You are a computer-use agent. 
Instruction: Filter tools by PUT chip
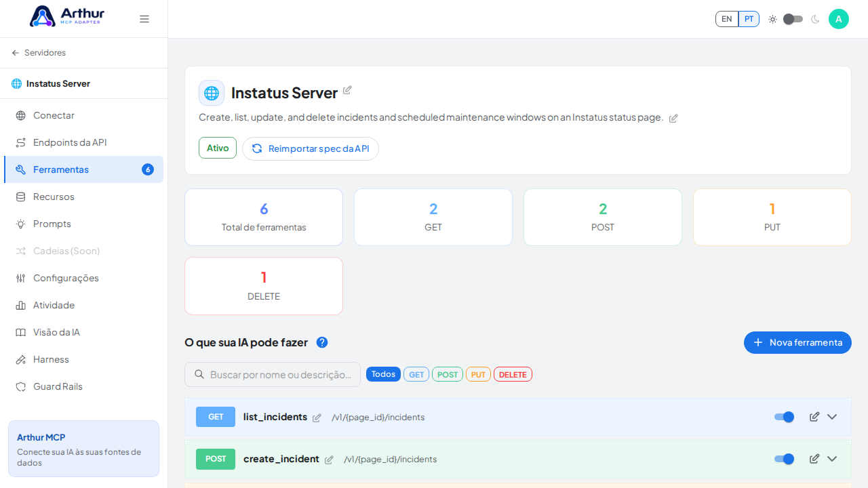(x=478, y=374)
